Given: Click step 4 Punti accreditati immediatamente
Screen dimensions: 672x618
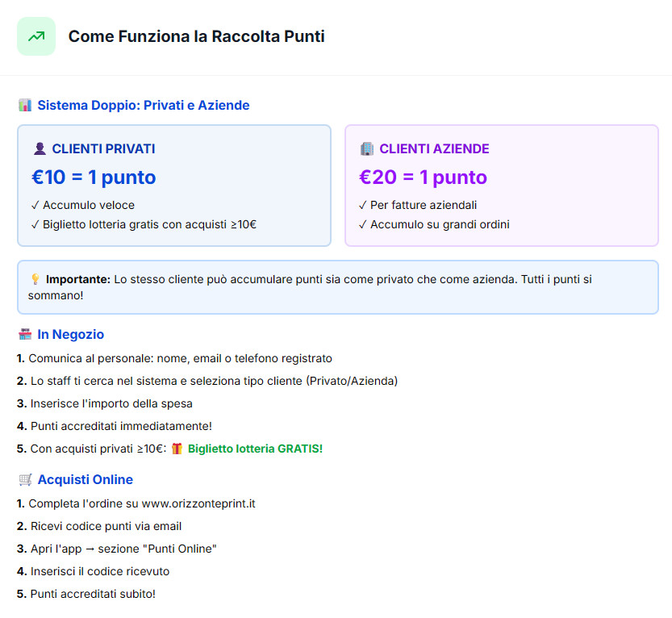Looking at the screenshot, I should [115, 427].
